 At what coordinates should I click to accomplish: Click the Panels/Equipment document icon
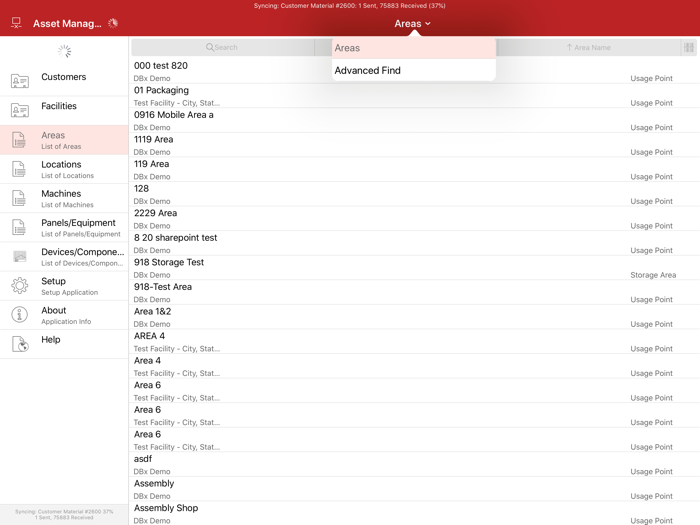(x=19, y=227)
